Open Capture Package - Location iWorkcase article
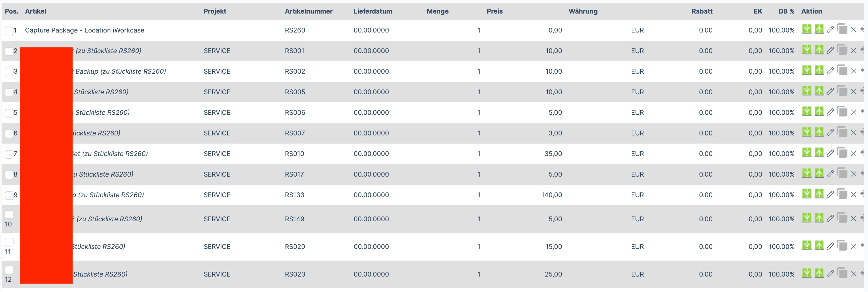868x292 pixels. click(84, 30)
